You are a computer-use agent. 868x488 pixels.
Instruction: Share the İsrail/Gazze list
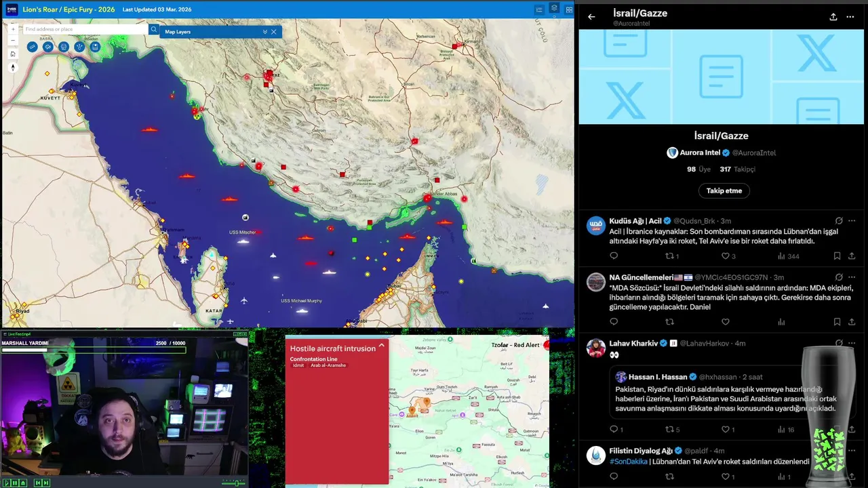(x=833, y=17)
